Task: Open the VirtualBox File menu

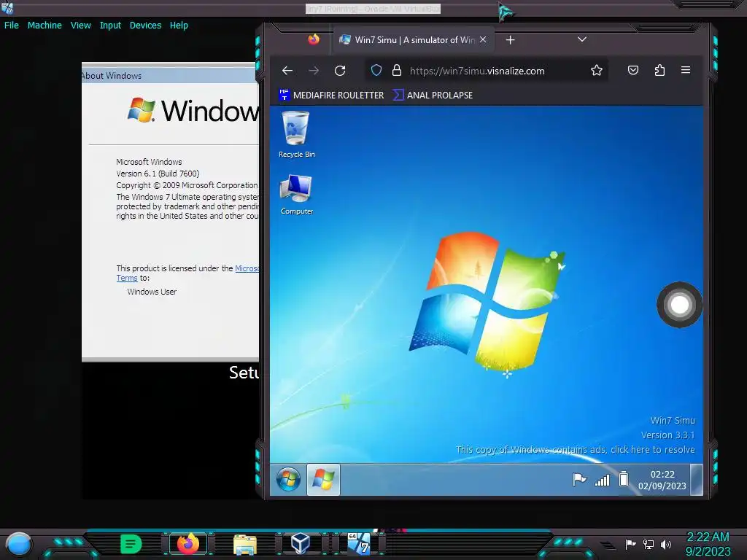Action: click(x=12, y=26)
